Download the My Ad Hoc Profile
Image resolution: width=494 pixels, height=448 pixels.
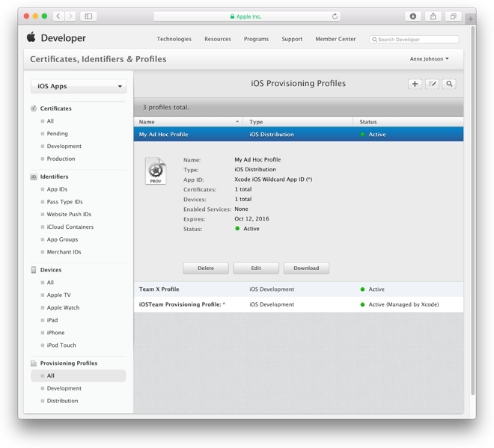[x=306, y=269]
